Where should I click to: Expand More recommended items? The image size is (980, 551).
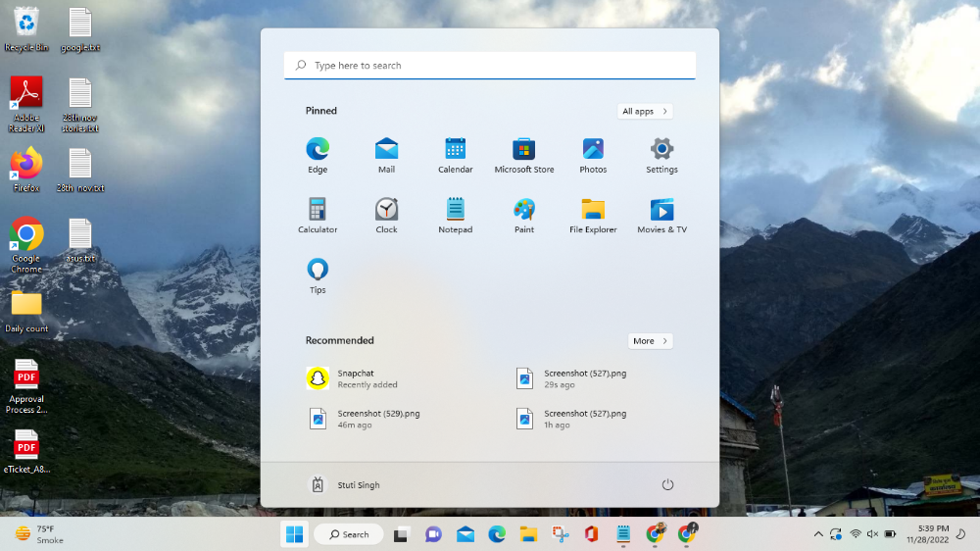click(x=651, y=341)
